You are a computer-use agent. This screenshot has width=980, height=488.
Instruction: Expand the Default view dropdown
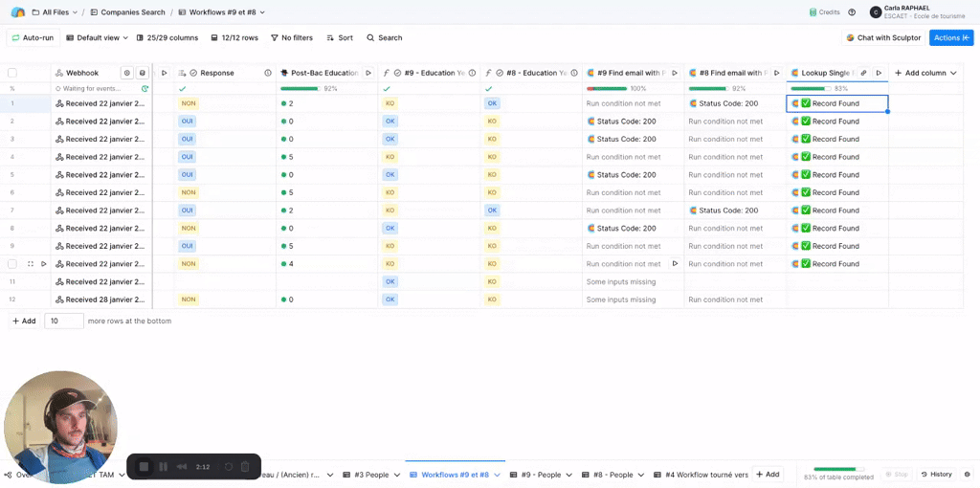coord(97,37)
